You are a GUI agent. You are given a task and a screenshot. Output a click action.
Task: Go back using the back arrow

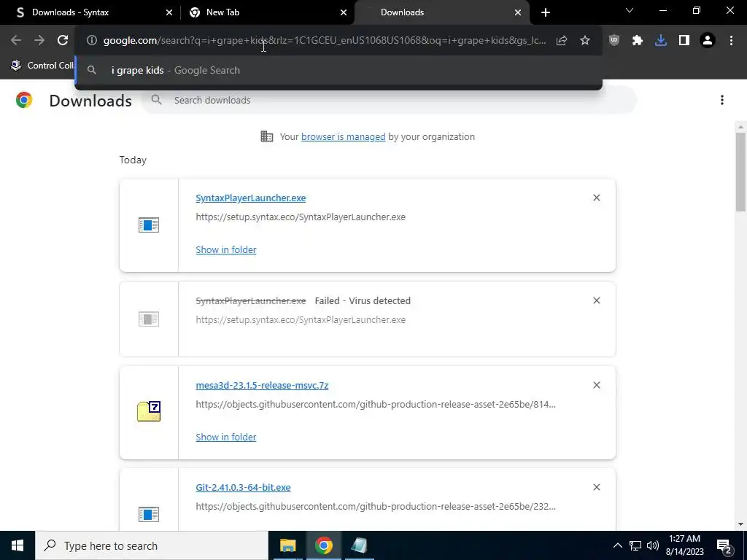coord(16,41)
